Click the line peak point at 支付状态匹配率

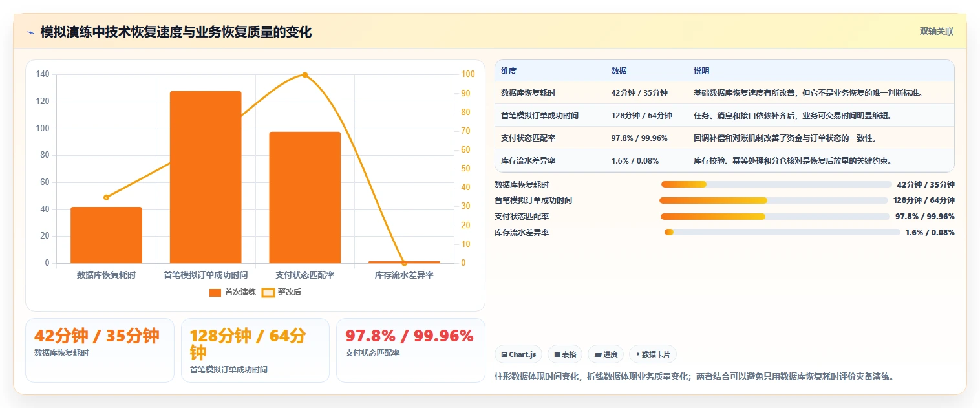pyautogui.click(x=305, y=75)
